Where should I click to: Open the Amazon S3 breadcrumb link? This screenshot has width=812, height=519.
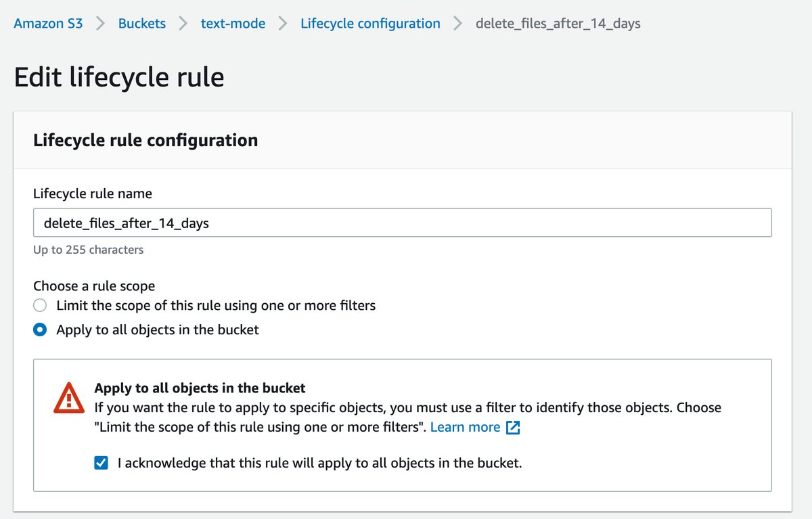[47, 22]
